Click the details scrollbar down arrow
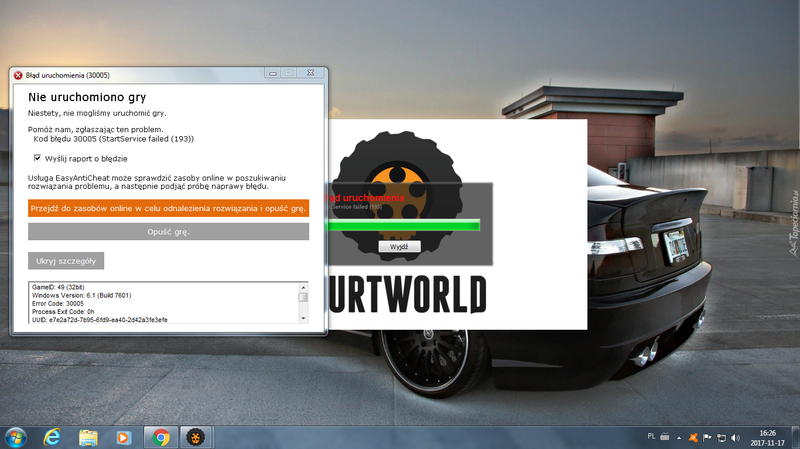This screenshot has height=449, width=800. click(x=303, y=318)
